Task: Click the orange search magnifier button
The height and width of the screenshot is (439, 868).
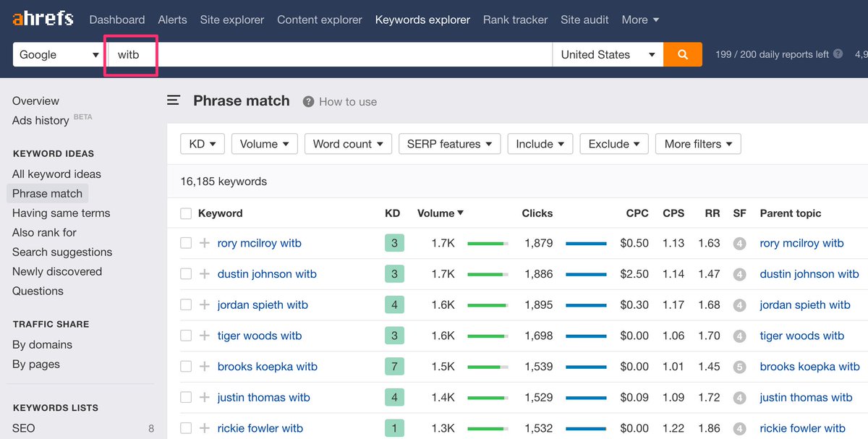Action: tap(683, 54)
